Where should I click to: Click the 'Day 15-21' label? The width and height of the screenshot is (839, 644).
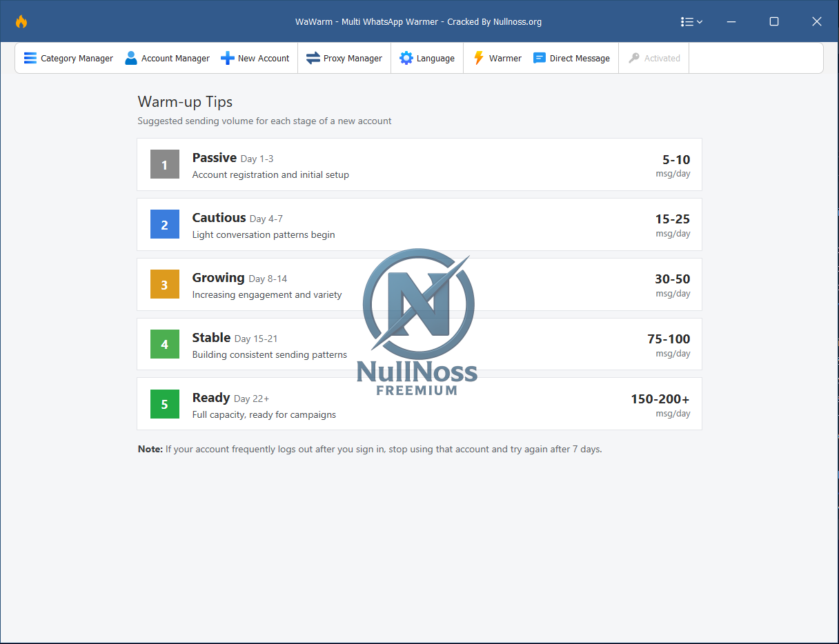tap(256, 339)
